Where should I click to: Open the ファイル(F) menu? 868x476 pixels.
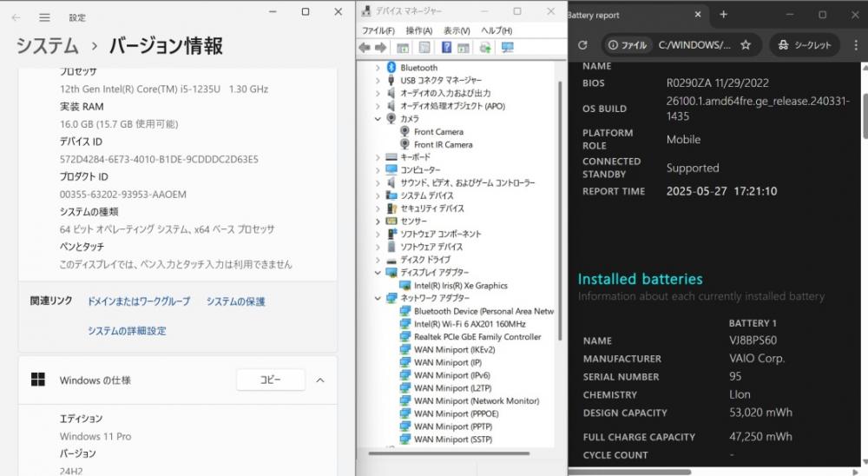(x=378, y=30)
